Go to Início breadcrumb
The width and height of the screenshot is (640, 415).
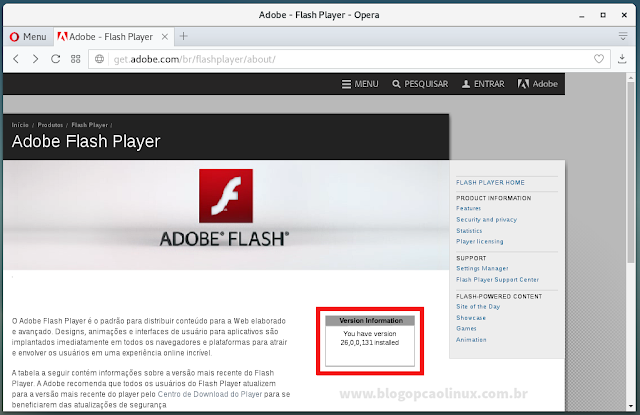(20, 125)
